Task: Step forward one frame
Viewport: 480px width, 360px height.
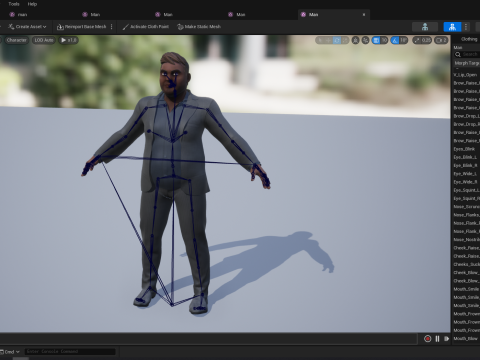Action: [x=447, y=339]
